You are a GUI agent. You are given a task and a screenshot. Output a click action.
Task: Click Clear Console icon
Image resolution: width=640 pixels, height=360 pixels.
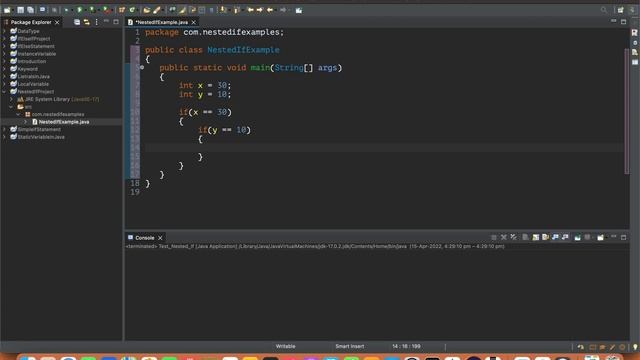[526, 237]
